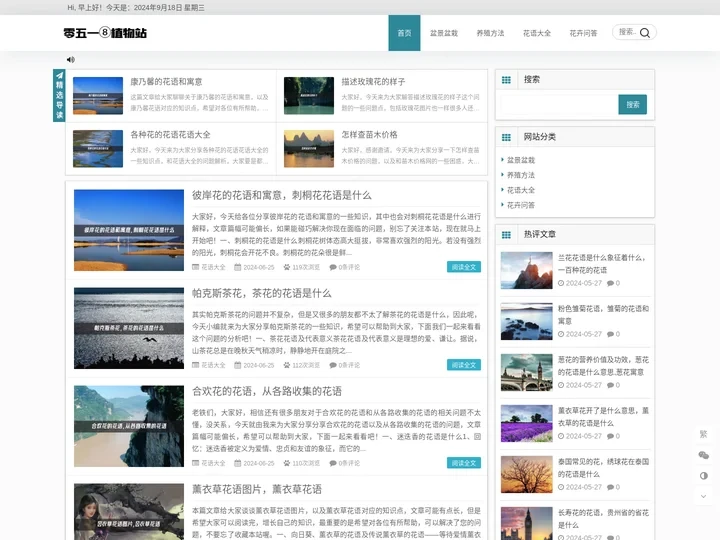Open hot article 泰国常见的花，绣球花在泰国
This screenshot has width=720, height=540.
coord(603,467)
